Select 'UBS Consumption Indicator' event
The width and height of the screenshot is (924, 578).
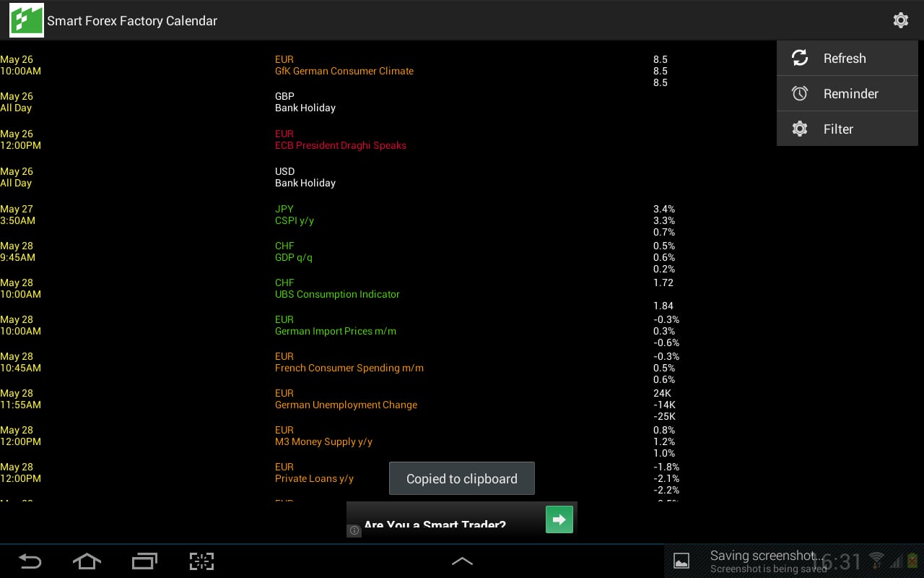(337, 294)
